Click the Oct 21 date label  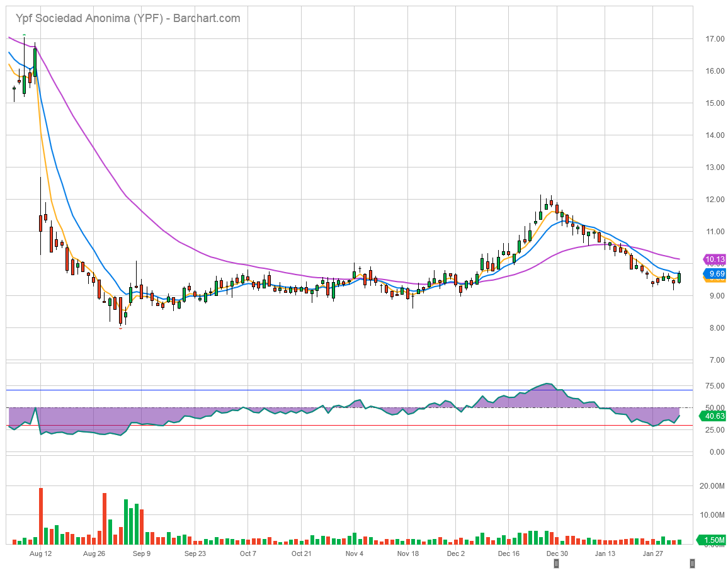click(301, 553)
